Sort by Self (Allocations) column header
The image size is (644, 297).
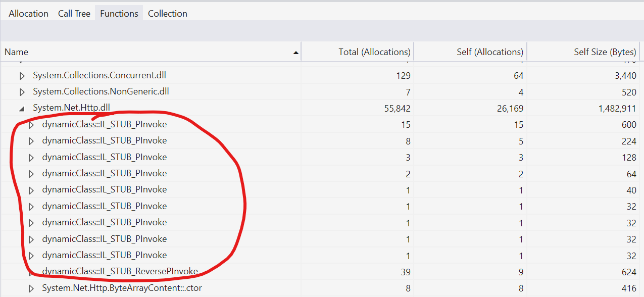click(x=470, y=52)
